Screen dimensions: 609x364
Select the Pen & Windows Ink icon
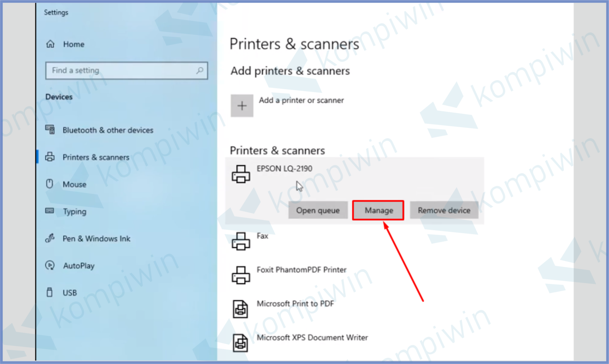[50, 238]
